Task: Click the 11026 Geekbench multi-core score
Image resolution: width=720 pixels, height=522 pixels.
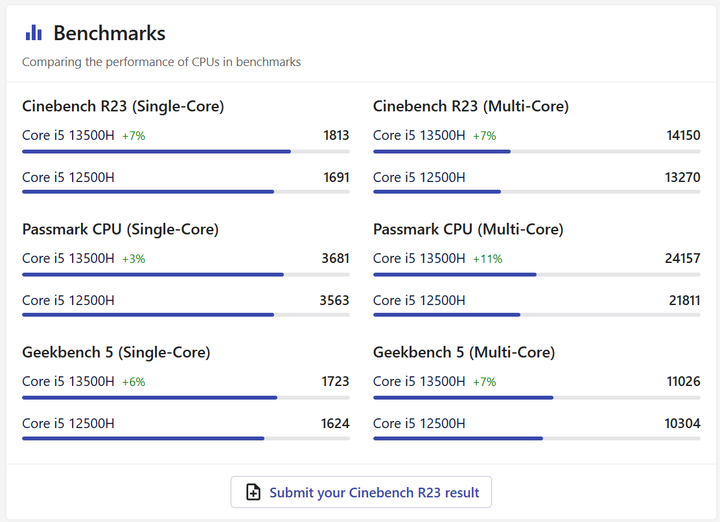Action: (x=683, y=382)
